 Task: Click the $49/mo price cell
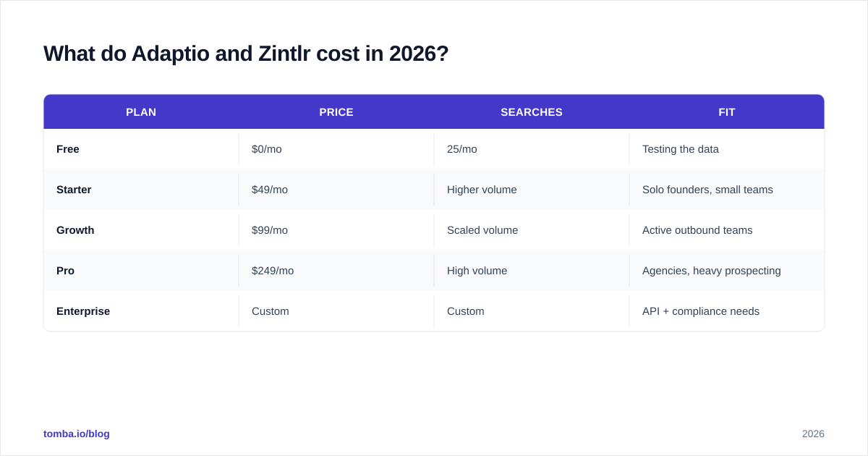tap(336, 190)
